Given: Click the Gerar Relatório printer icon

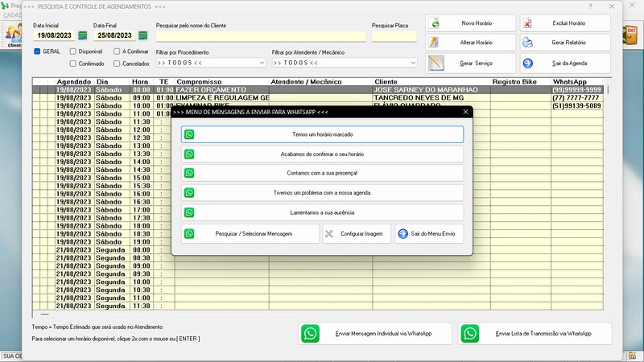Looking at the screenshot, I should (x=527, y=43).
